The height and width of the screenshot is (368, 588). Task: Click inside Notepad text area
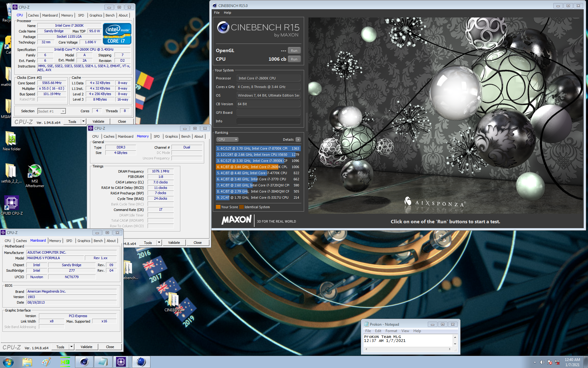pyautogui.click(x=408, y=340)
